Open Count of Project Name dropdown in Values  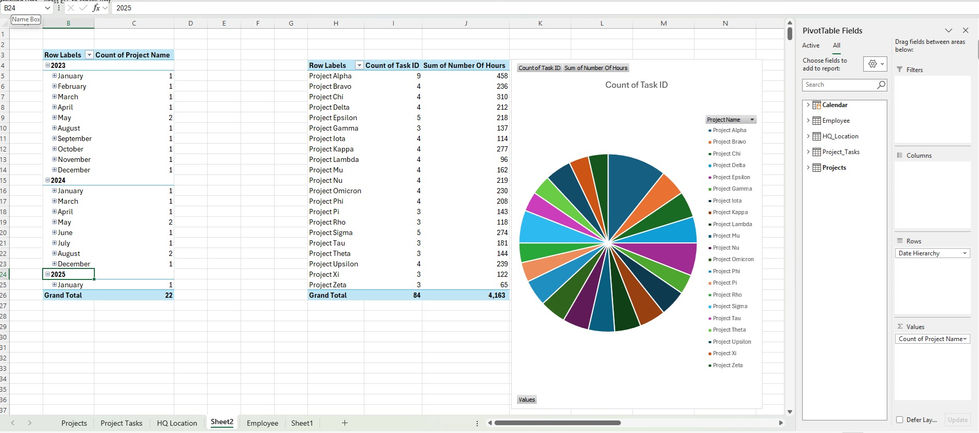966,339
